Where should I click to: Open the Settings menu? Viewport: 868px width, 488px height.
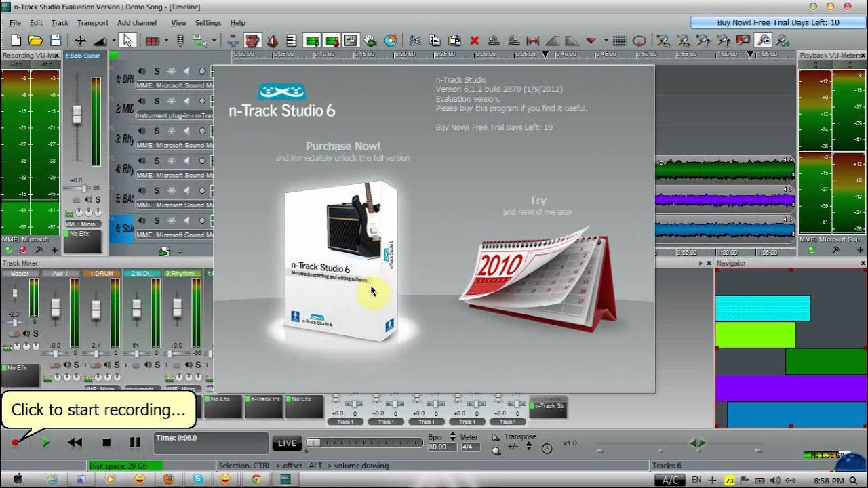(208, 23)
